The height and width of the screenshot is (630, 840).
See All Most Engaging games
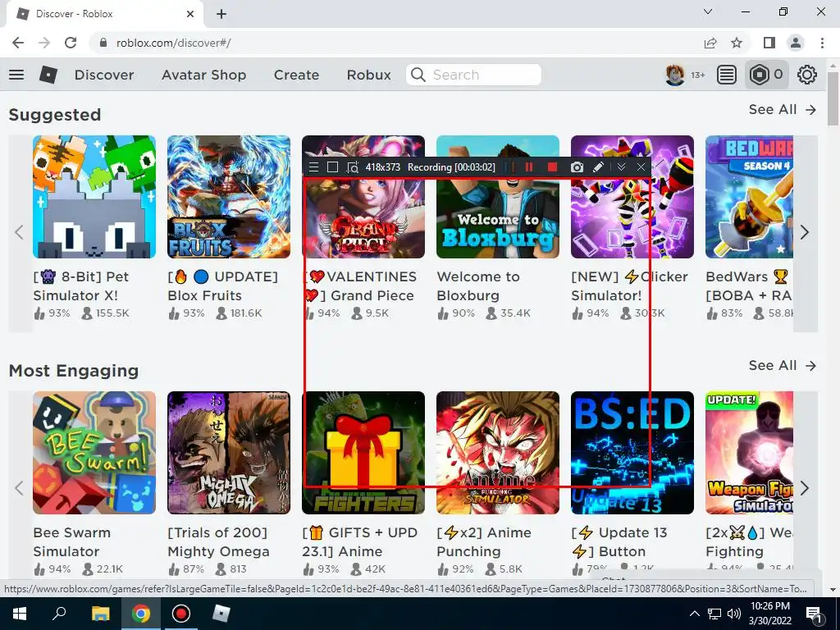coord(782,365)
